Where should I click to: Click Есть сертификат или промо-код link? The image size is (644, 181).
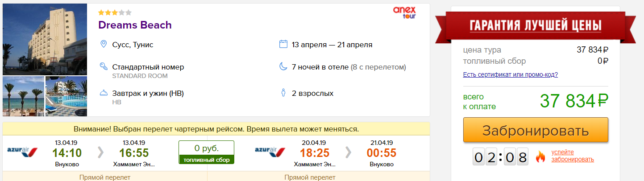(x=511, y=74)
